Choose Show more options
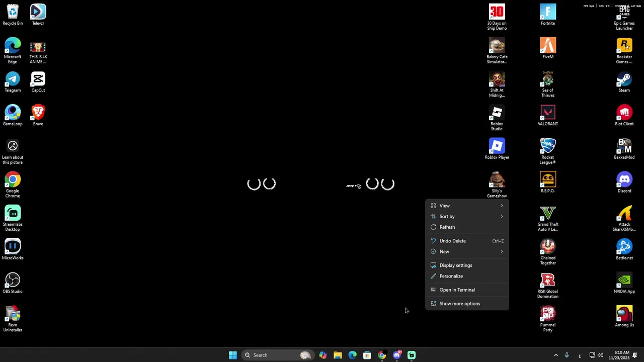This screenshot has width=644, height=362. click(x=467, y=304)
